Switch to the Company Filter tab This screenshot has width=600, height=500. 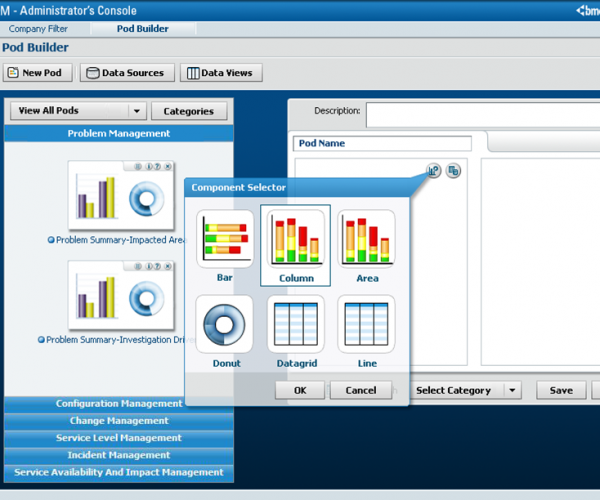tap(38, 29)
